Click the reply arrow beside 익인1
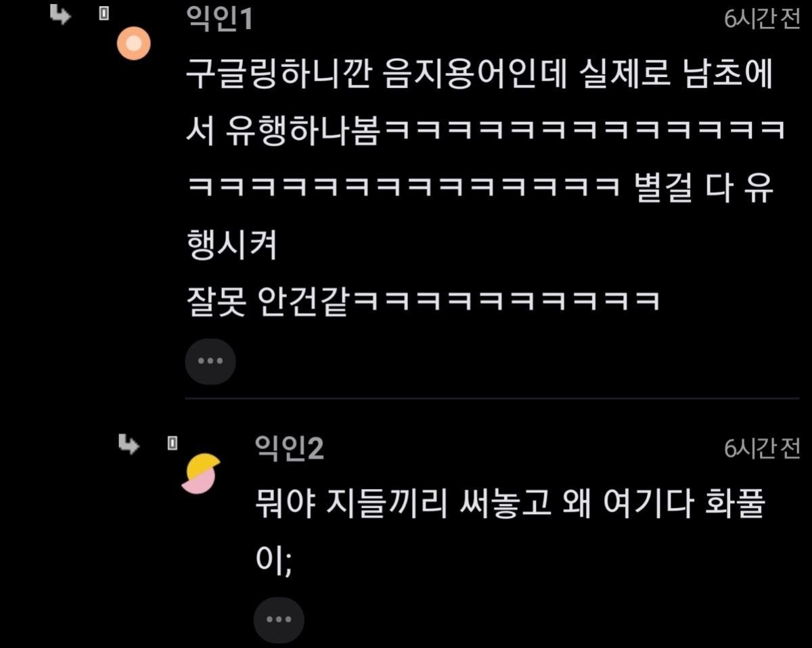Image resolution: width=812 pixels, height=648 pixels. (61, 16)
